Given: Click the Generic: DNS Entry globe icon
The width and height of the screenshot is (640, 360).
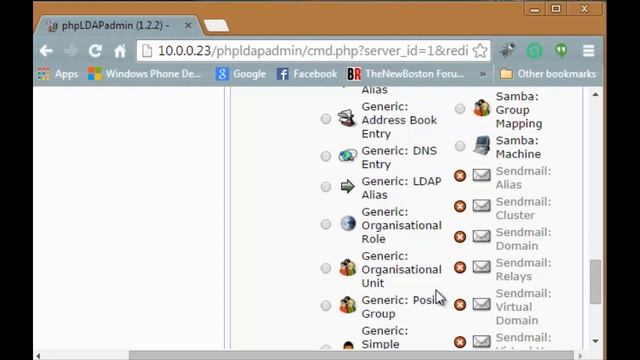Looking at the screenshot, I should click(348, 156).
